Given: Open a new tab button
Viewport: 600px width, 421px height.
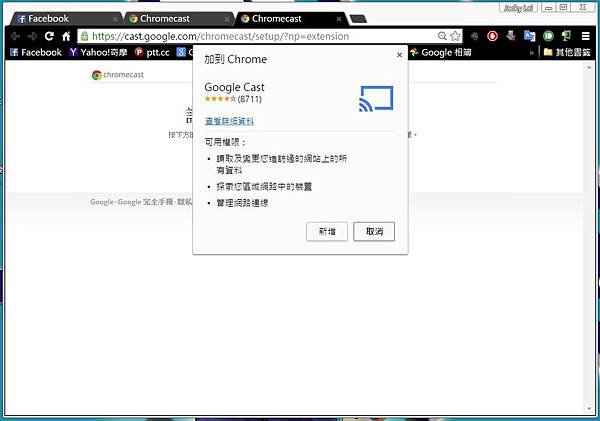Looking at the screenshot, I should [x=358, y=19].
